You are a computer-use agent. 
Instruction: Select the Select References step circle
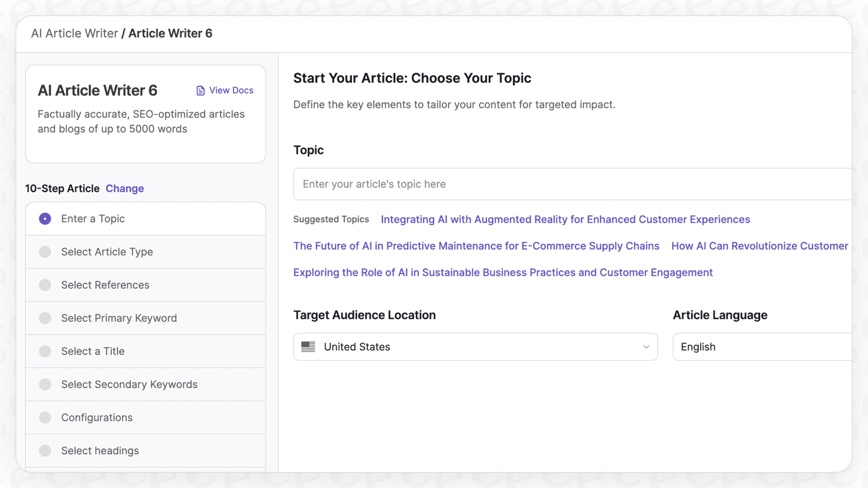(45, 285)
